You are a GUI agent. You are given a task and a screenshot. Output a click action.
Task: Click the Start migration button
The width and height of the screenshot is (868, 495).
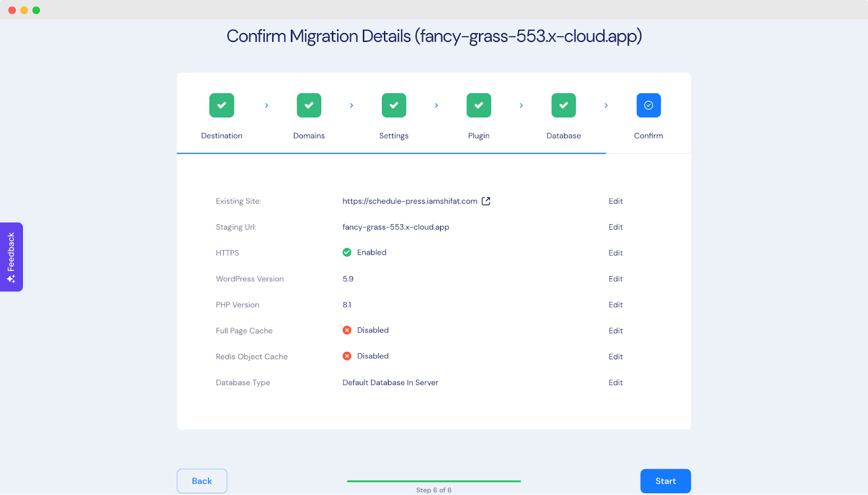point(665,481)
